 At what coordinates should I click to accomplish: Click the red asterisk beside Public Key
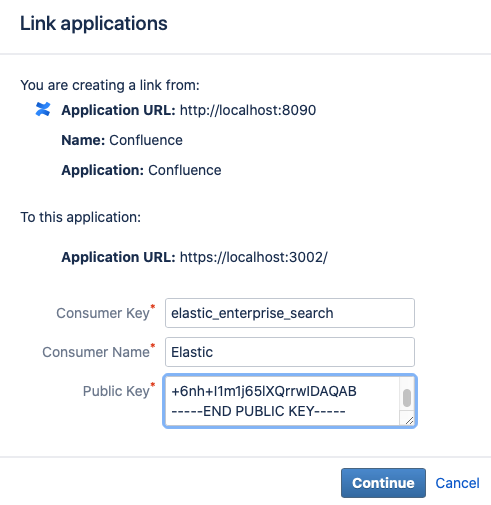(x=153, y=385)
